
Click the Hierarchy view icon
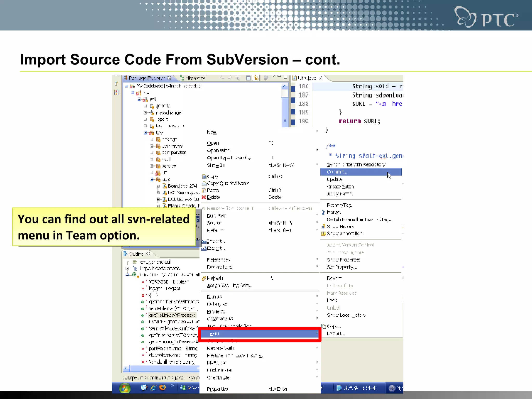pyautogui.click(x=182, y=78)
